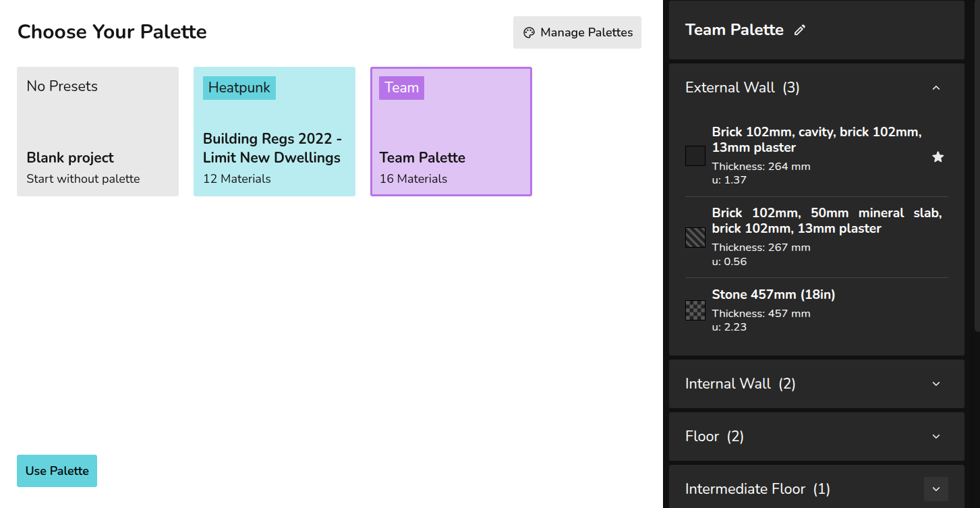Click the purple Team tag label
The height and width of the screenshot is (508, 980).
401,88
